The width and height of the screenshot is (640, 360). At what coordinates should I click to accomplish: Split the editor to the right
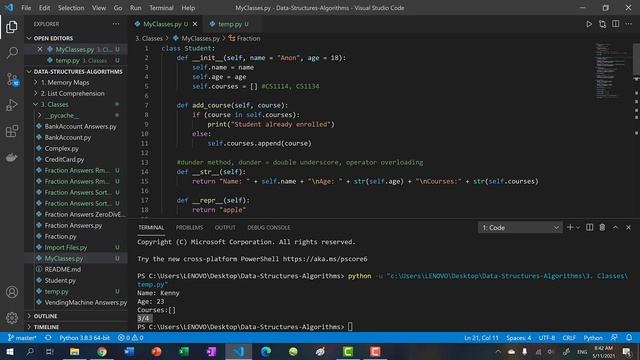pos(616,24)
